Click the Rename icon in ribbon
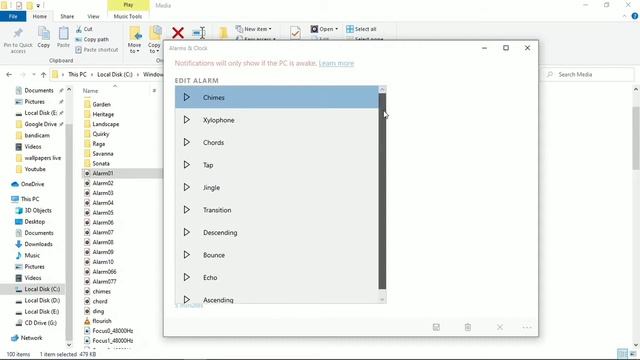Image resolution: width=640 pixels, height=360 pixels. [198, 33]
